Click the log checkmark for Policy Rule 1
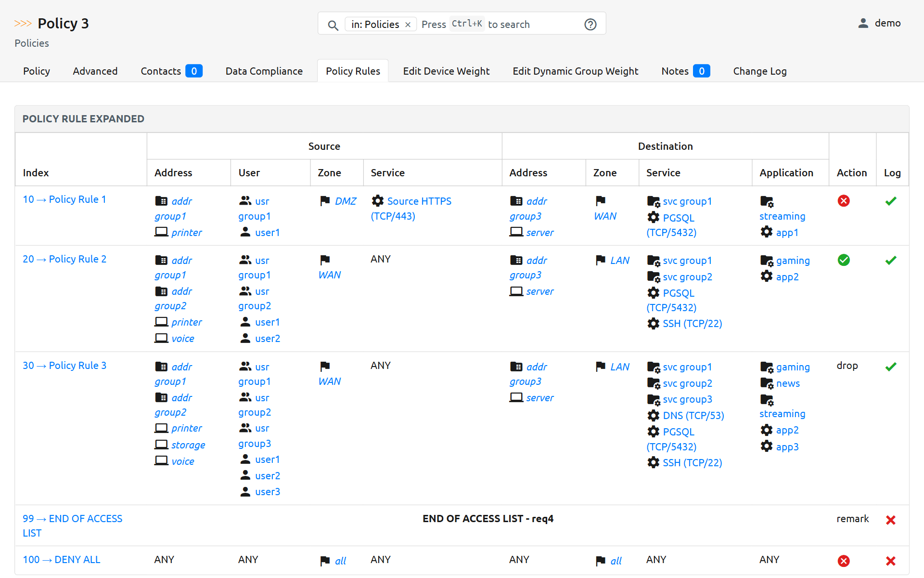The width and height of the screenshot is (924, 578). tap(890, 201)
